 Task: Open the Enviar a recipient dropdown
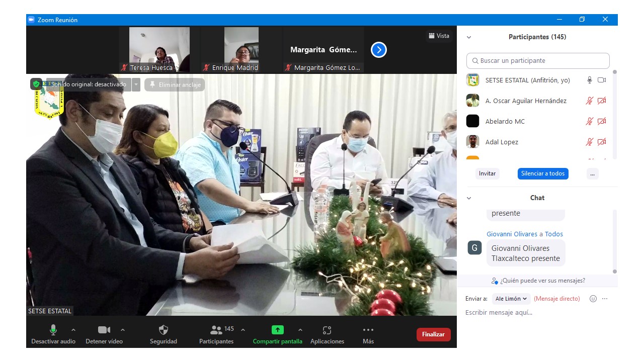(x=511, y=299)
